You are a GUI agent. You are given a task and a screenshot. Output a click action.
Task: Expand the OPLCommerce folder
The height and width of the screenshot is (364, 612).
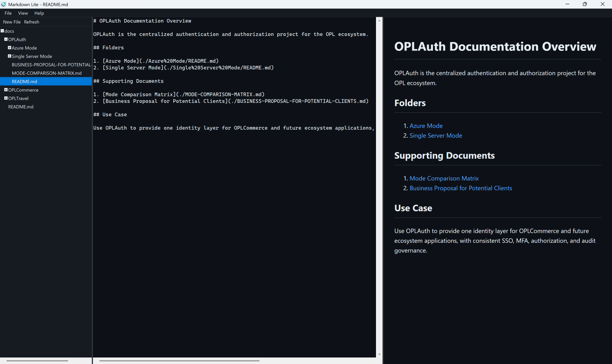click(5, 90)
